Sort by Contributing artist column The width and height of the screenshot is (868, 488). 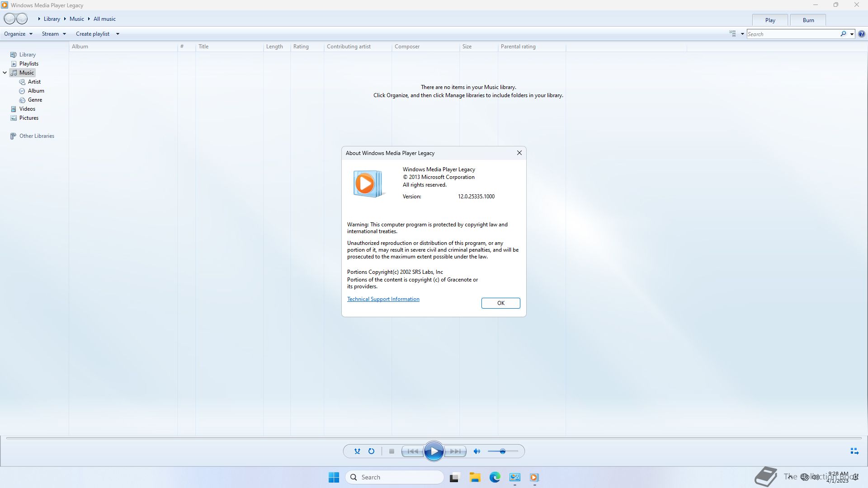tap(358, 47)
